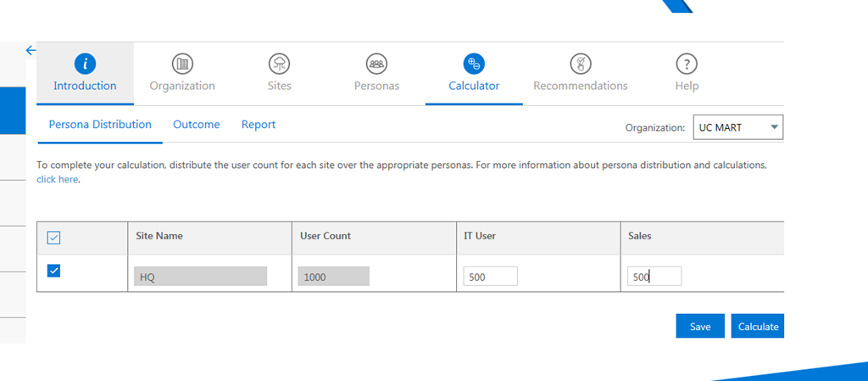Click the Calculator icon
The height and width of the screenshot is (381, 868).
pyautogui.click(x=473, y=64)
